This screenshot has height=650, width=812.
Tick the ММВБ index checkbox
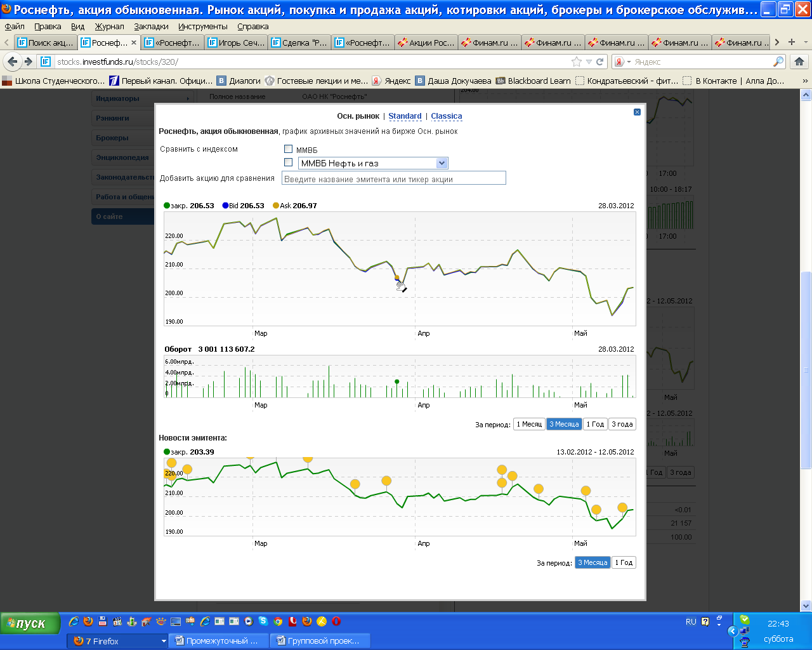tap(289, 149)
